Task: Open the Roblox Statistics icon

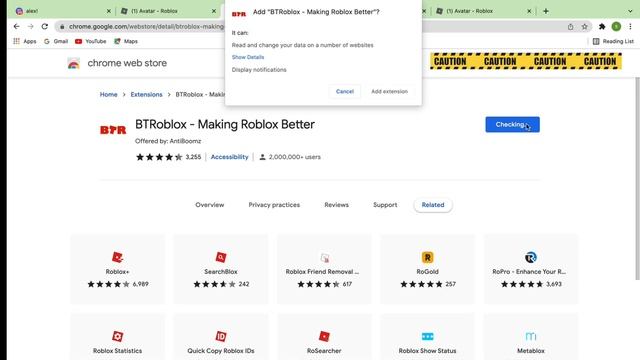Action: (118, 336)
